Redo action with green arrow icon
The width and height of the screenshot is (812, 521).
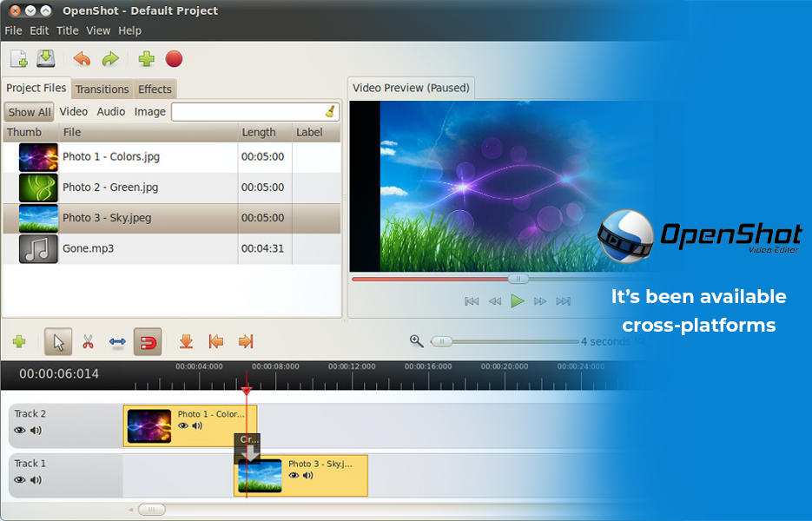click(110, 58)
